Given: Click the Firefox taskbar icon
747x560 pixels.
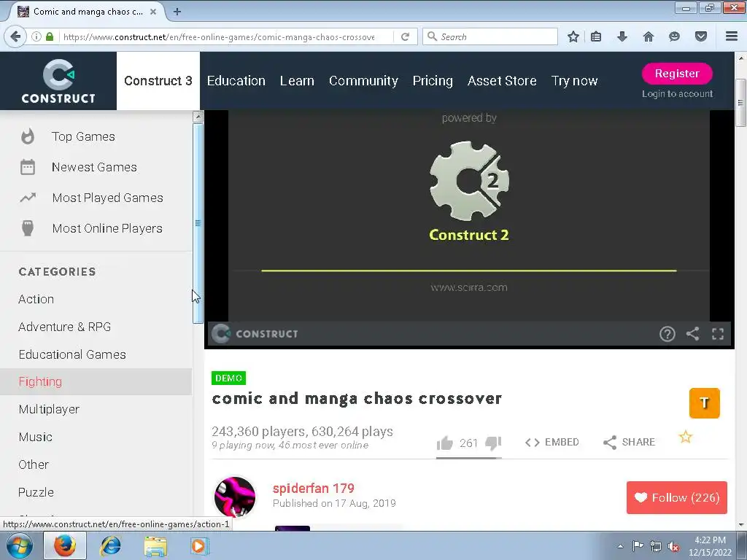Looking at the screenshot, I should click(x=65, y=545).
